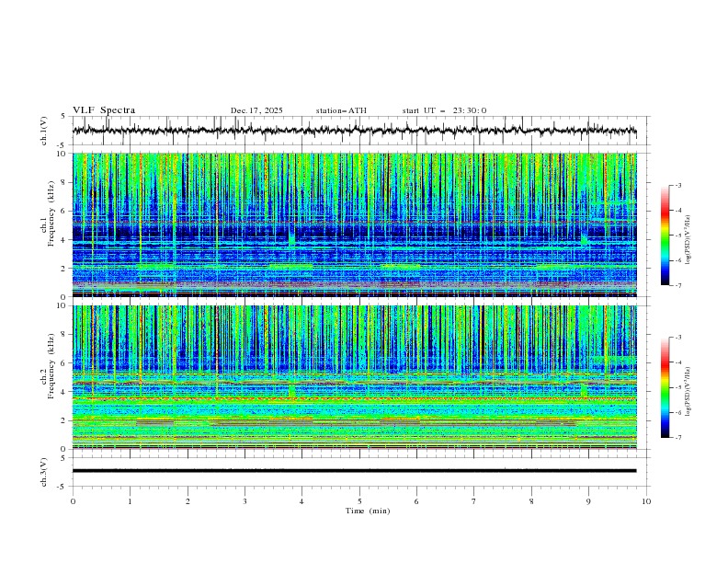Select the 5-minute tick on the time axis
Viewport: 728px width, 563px height.
coord(359,500)
